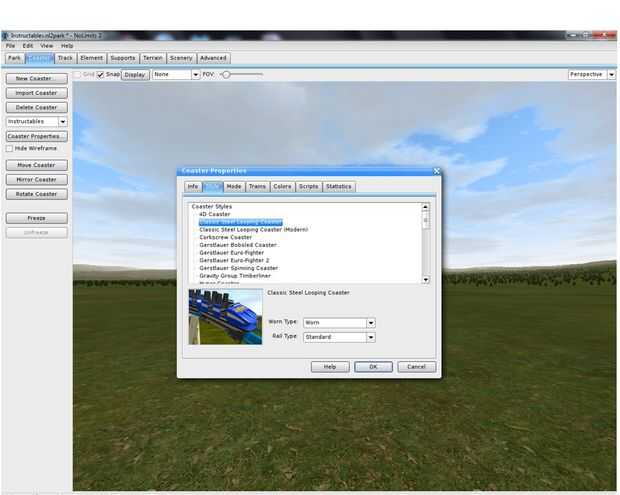
Task: Click the blue coaster preview thumbnail
Action: tap(225, 317)
